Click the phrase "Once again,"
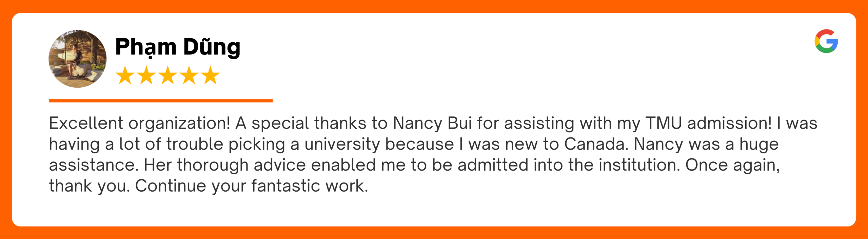Viewport: 868px width, 239px height. (x=733, y=166)
